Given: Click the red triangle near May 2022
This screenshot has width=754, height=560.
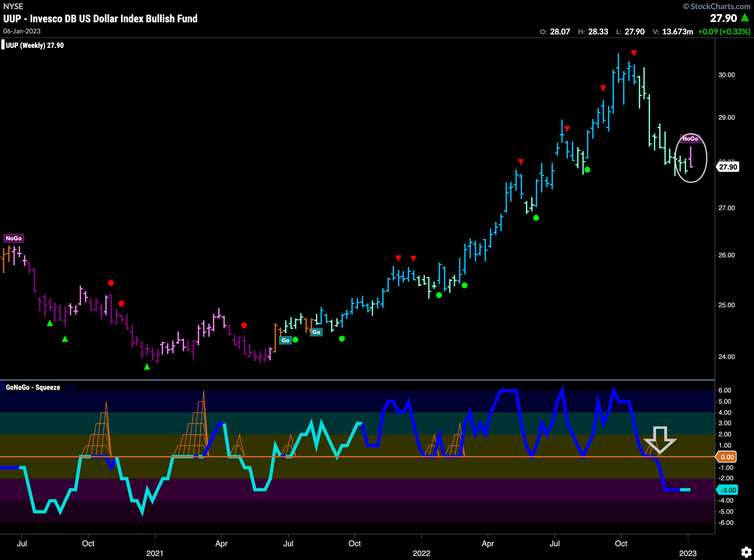Looking at the screenshot, I should (521, 162).
